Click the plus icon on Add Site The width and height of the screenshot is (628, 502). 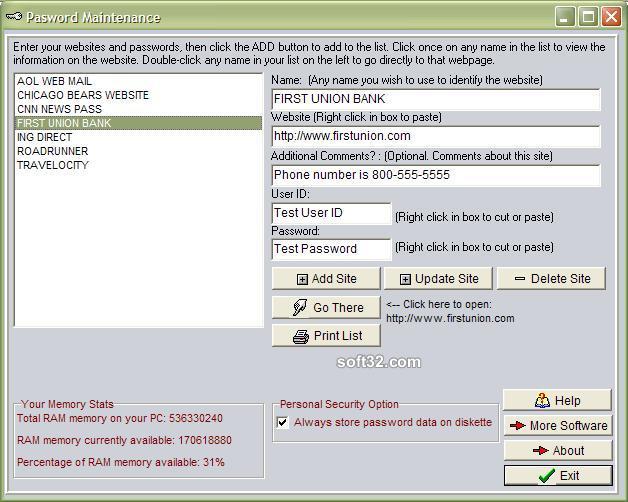302,279
